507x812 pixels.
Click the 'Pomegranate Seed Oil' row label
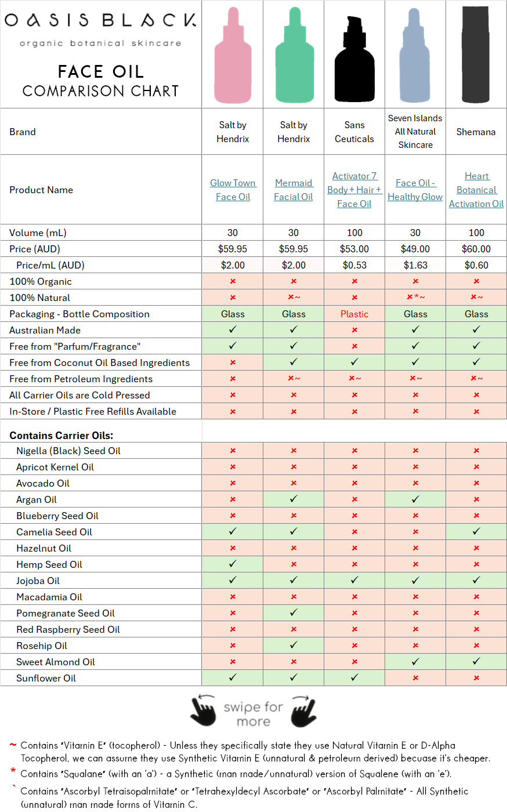tap(66, 613)
